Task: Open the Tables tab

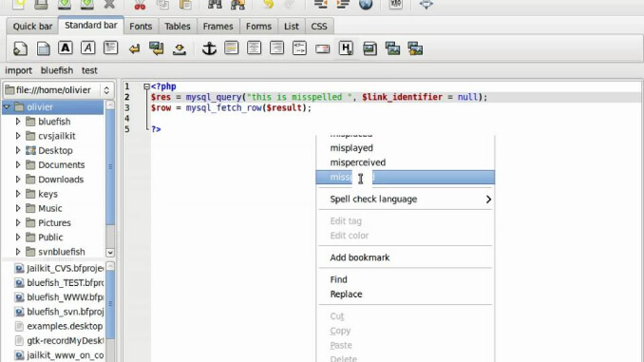Action: 178,27
